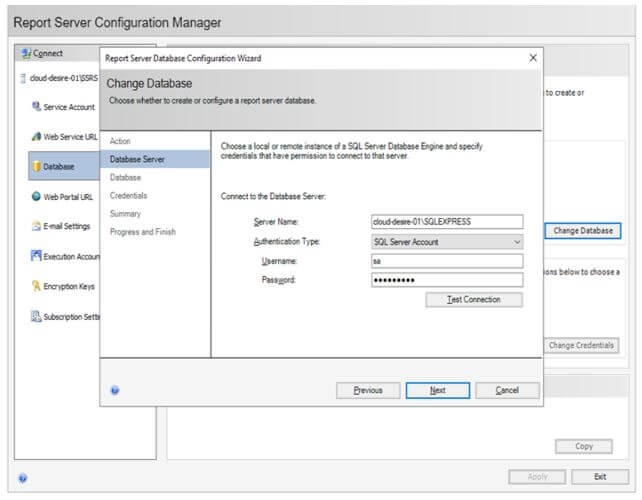Viewport: 642px width, 500px height.
Task: Cancel the database wizard
Action: 507,390
